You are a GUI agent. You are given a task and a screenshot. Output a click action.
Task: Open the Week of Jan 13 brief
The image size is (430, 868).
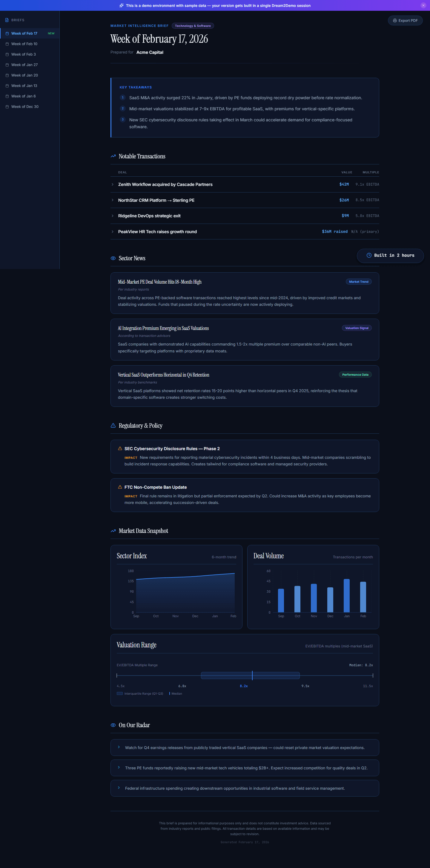tap(30, 85)
